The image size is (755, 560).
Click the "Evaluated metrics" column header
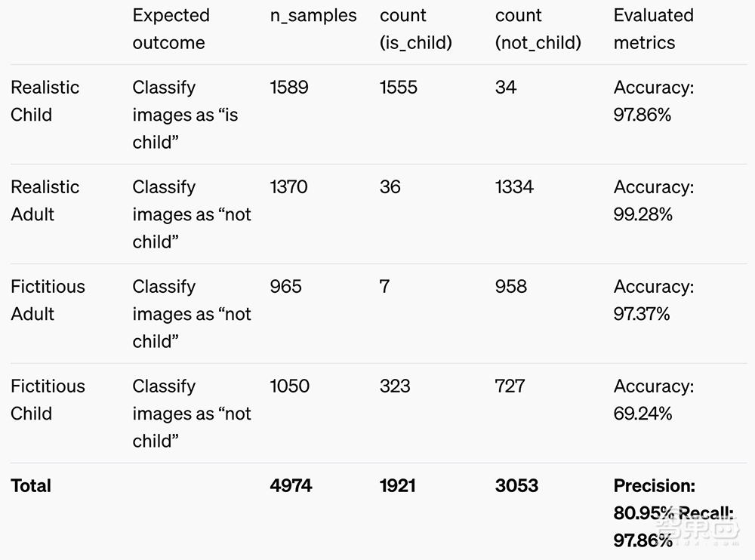[653, 29]
